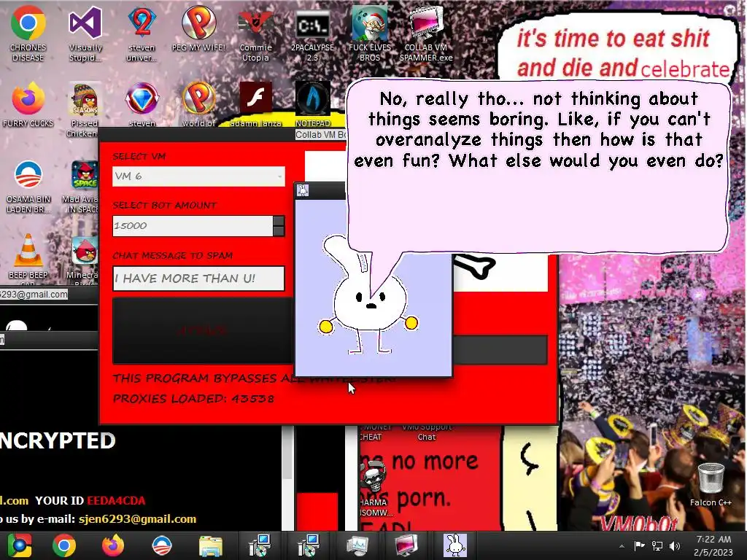This screenshot has height=560, width=747.
Task: Open the Falcon C++ recycle bin icon
Action: click(711, 484)
